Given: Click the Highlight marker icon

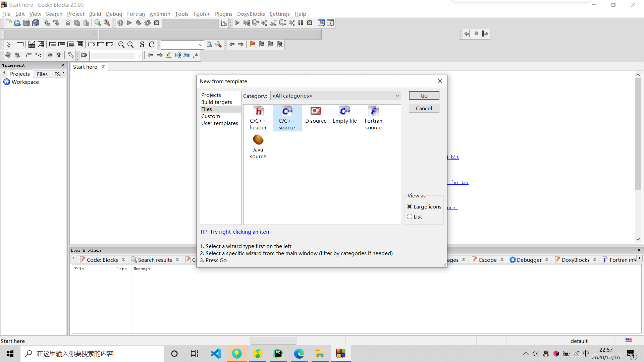Looking at the screenshot, I should click(169, 55).
